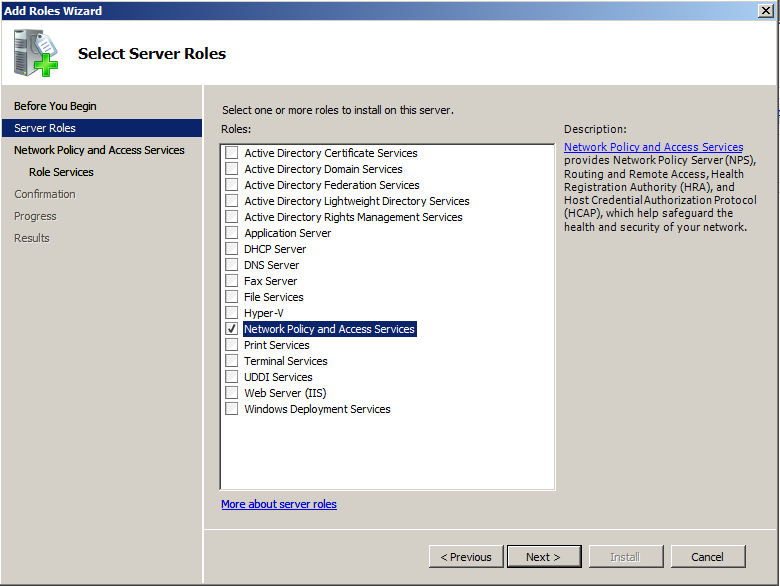Screen dimensions: 780x586
Task: Click the server roles wizard icon
Action: click(36, 53)
